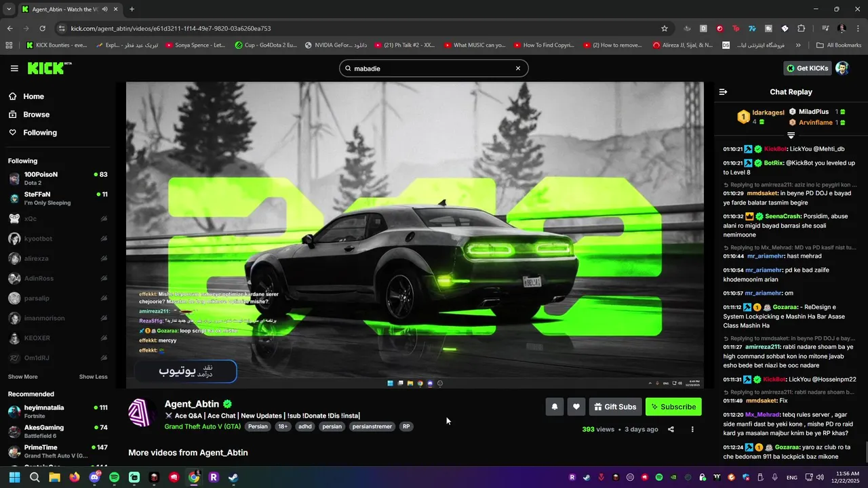This screenshot has width=868, height=488.
Task: Bookmark this page with star icon
Action: tap(665, 28)
